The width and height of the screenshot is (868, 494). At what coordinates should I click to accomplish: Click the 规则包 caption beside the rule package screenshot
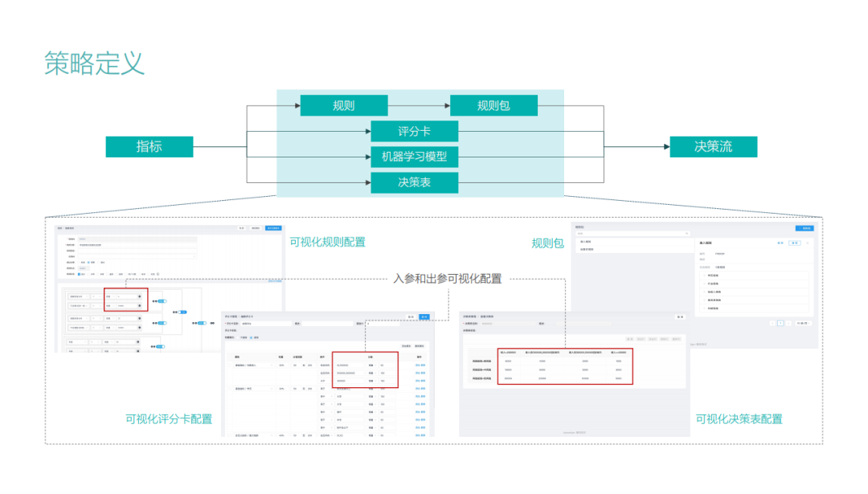point(547,243)
